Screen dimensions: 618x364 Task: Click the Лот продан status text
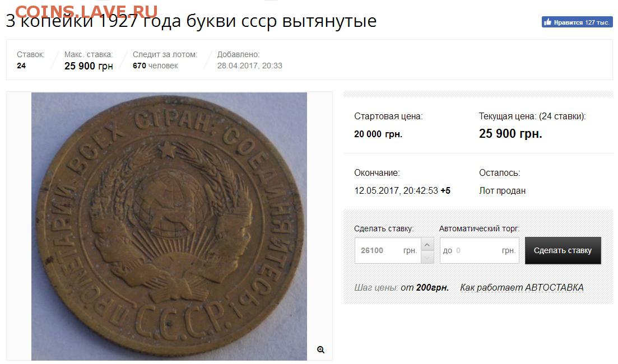point(502,190)
